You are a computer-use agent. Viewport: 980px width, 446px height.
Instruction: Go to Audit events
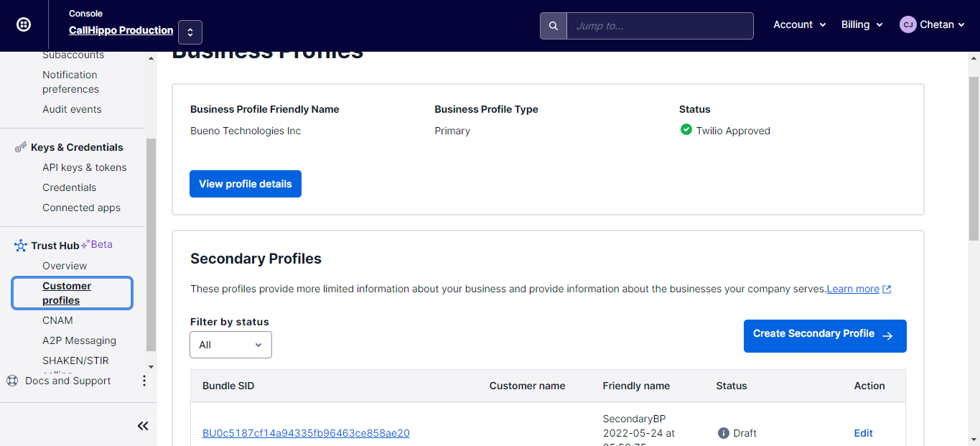(72, 109)
